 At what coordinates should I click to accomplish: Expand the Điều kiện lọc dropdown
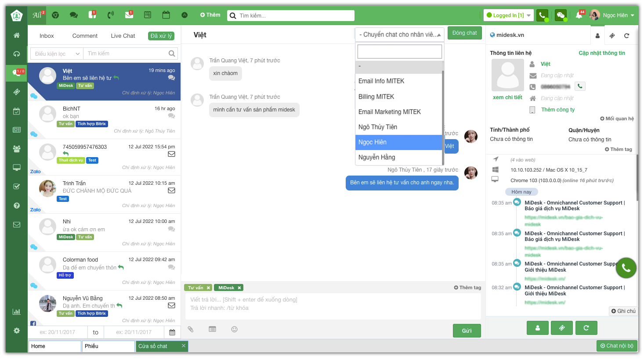[57, 54]
